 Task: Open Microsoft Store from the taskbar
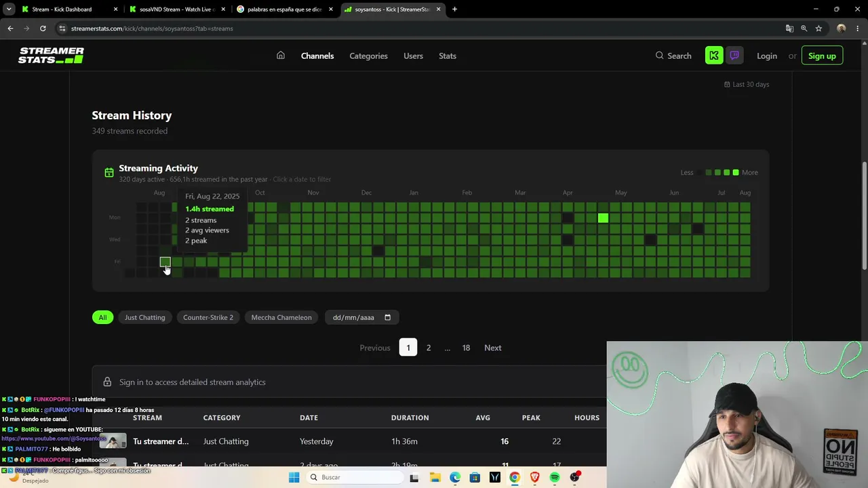(x=475, y=477)
